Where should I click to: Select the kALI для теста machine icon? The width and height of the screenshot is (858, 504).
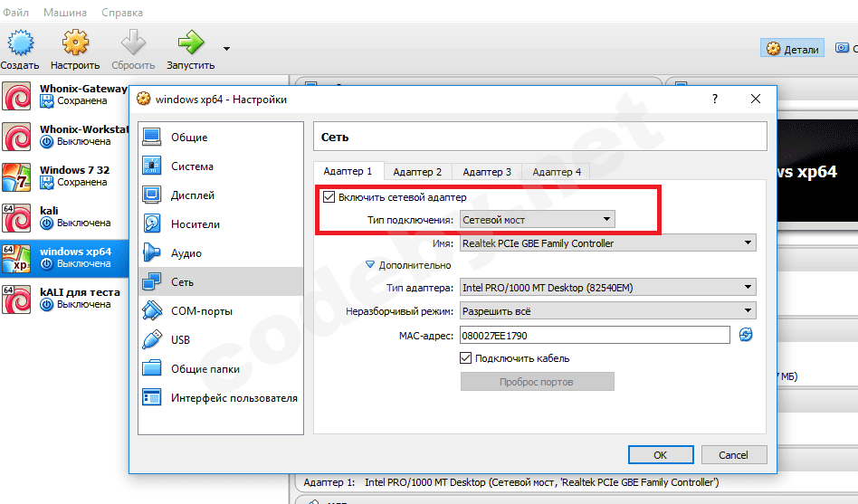point(16,299)
